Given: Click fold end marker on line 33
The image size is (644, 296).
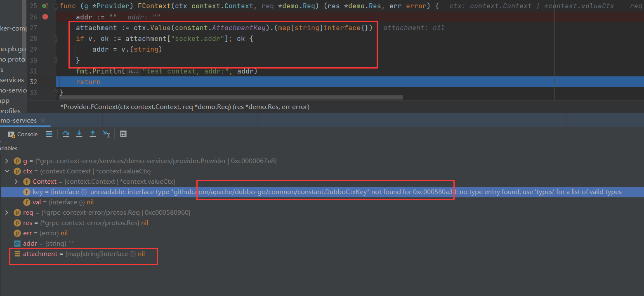Looking at the screenshot, I should point(56,92).
